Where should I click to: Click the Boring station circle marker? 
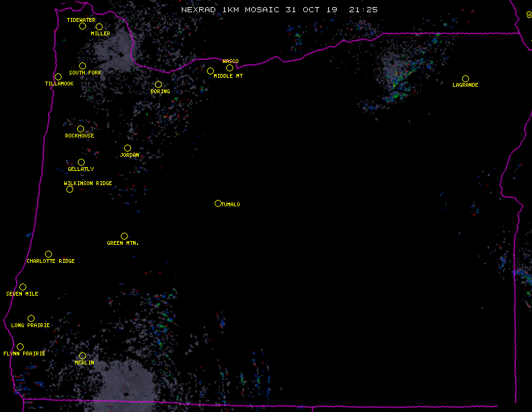(158, 85)
